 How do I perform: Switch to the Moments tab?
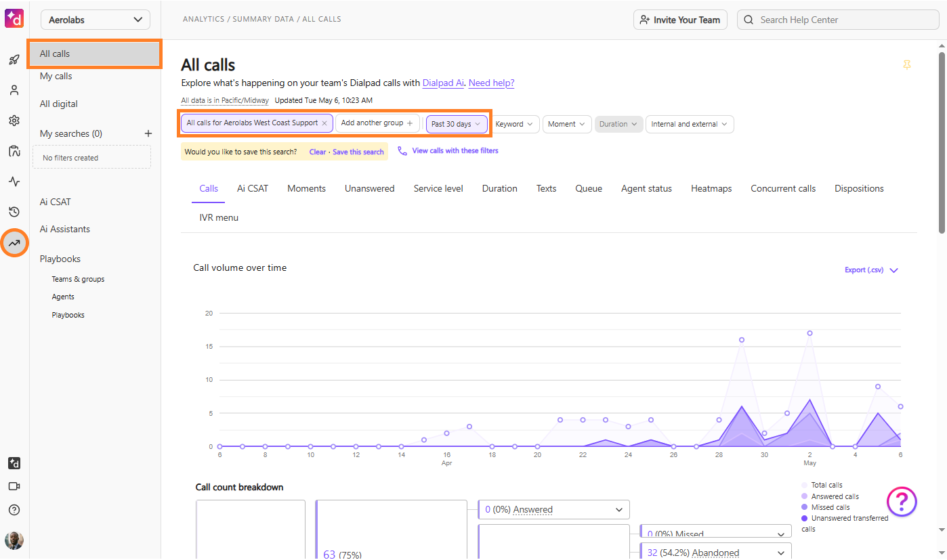point(306,188)
